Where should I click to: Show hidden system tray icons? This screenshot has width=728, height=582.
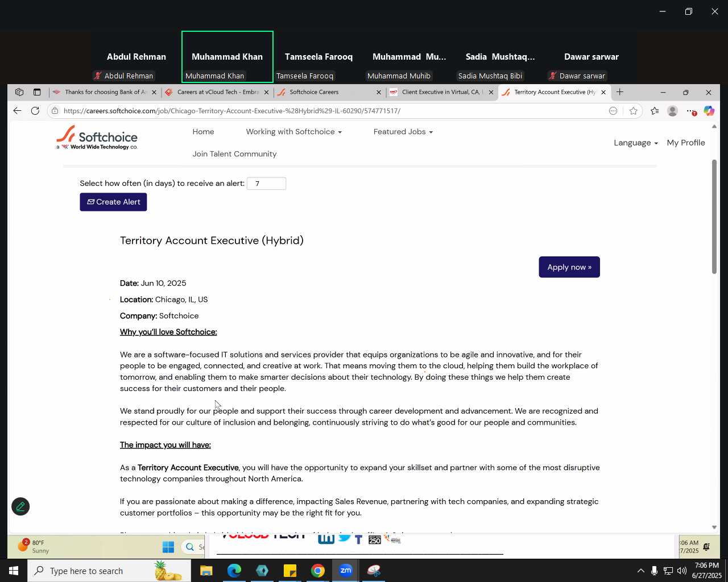coord(640,571)
